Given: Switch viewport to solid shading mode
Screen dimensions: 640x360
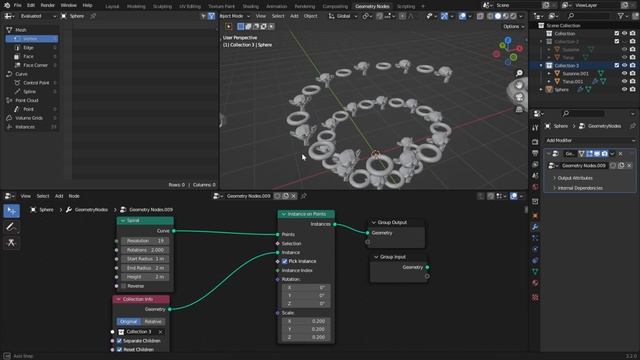Looking at the screenshot, I should tap(498, 16).
